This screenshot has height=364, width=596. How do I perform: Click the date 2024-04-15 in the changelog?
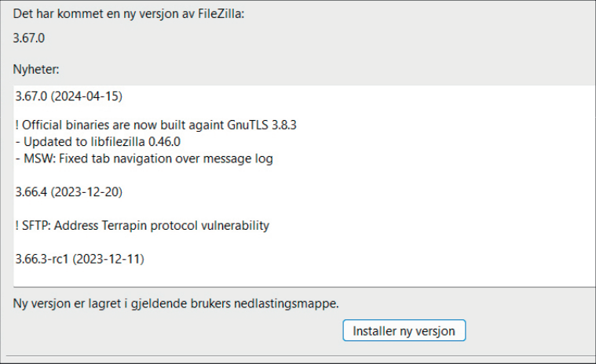pos(86,96)
